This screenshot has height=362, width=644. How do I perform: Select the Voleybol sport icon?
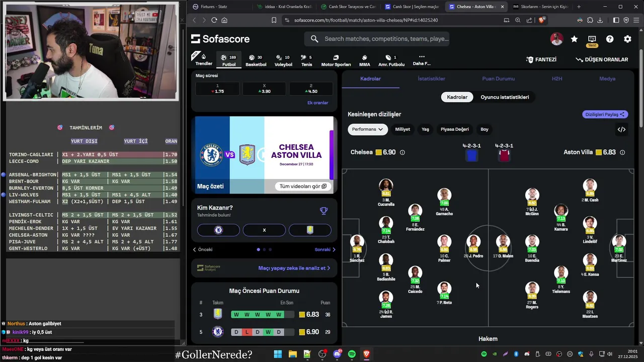pyautogui.click(x=283, y=60)
